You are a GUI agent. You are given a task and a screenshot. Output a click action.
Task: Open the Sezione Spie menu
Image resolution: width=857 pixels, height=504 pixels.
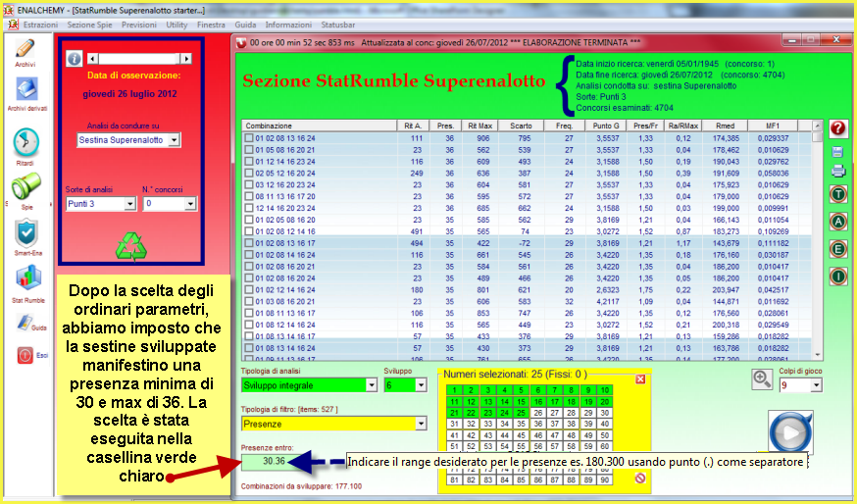point(89,25)
